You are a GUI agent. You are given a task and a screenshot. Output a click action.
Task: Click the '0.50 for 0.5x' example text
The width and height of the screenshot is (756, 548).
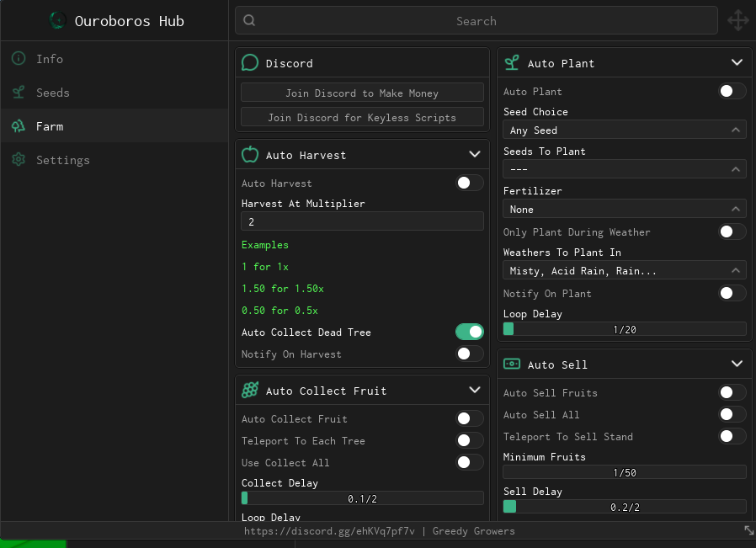click(x=280, y=310)
